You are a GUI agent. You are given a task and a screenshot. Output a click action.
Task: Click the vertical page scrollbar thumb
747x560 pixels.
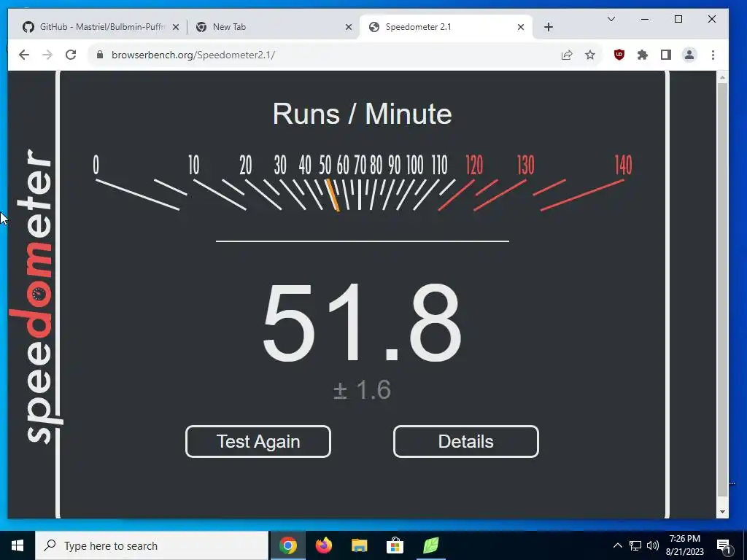point(722,289)
